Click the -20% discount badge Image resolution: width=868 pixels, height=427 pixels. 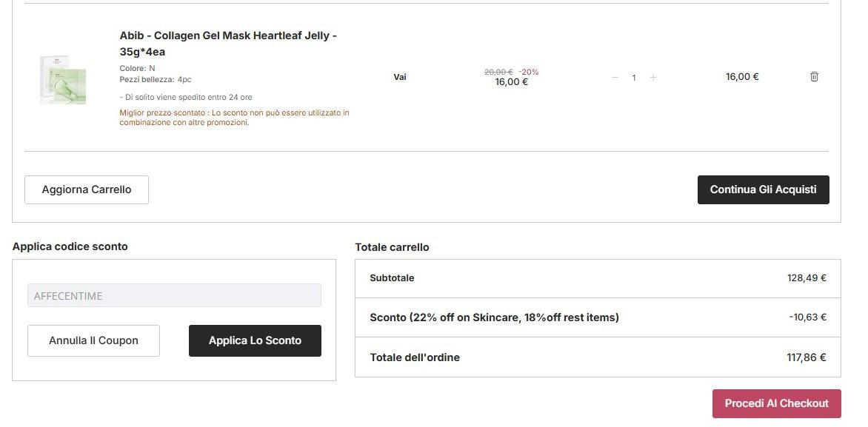[x=529, y=72]
